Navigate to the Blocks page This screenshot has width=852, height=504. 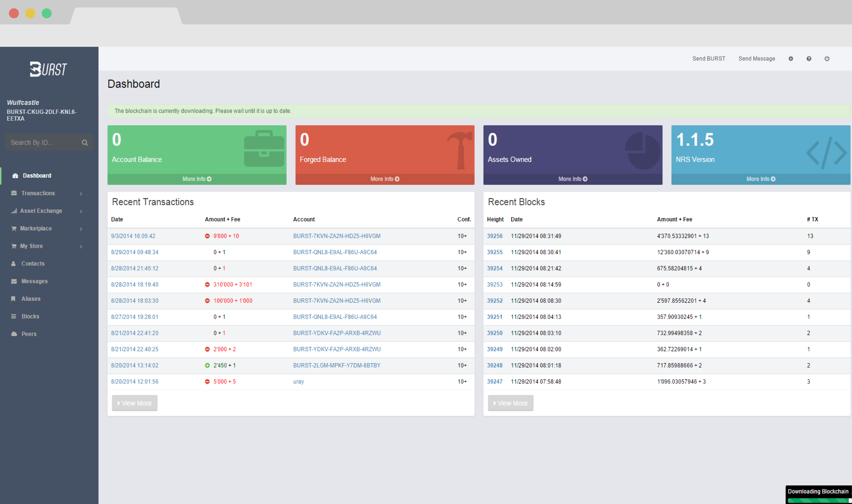[49, 317]
